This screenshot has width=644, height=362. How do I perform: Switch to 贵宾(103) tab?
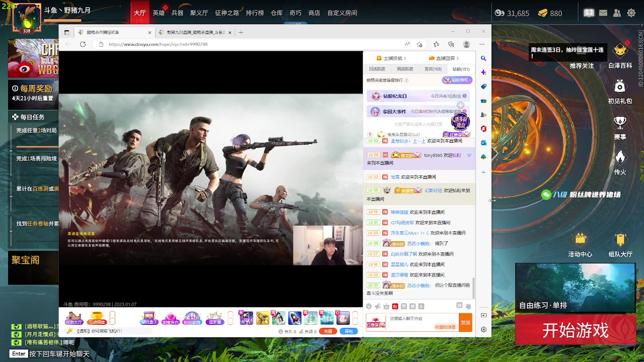tap(433, 69)
